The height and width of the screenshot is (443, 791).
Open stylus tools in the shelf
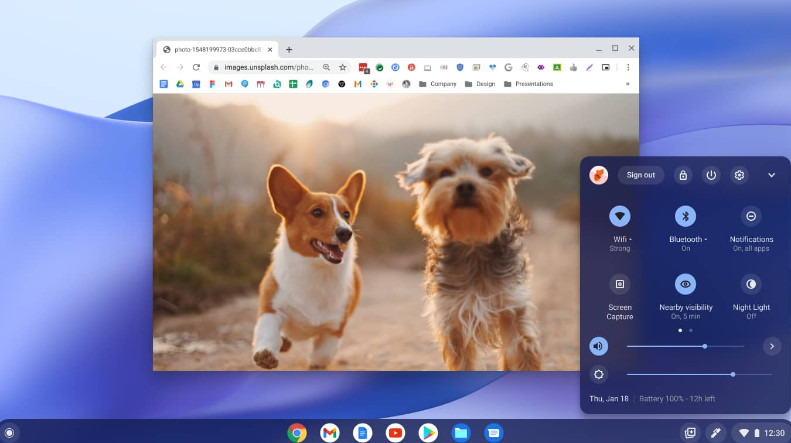pos(715,432)
